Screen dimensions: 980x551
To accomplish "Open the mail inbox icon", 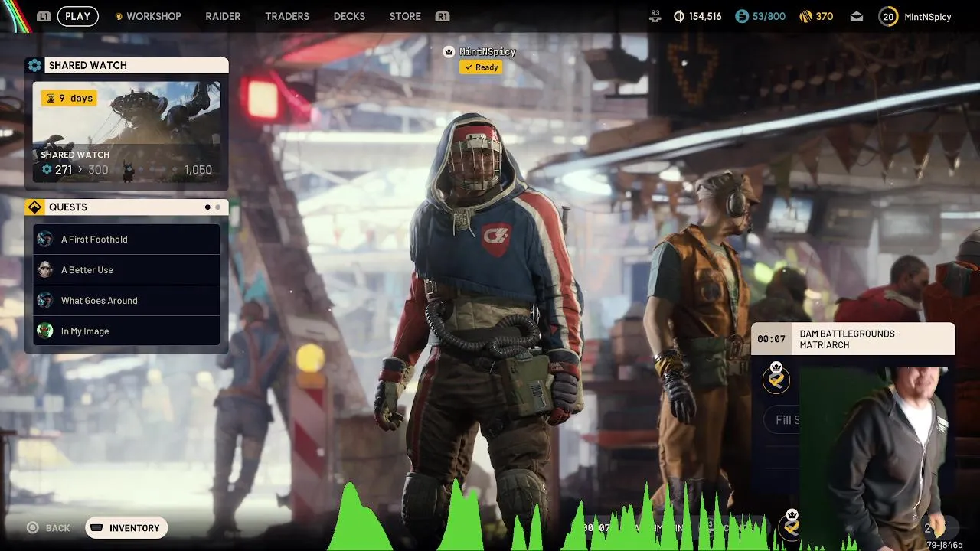I will tap(857, 16).
